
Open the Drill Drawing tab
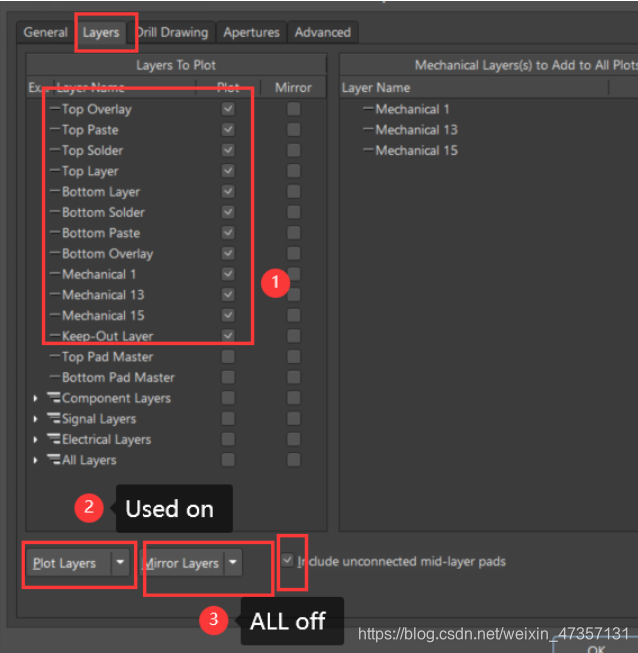click(x=172, y=32)
